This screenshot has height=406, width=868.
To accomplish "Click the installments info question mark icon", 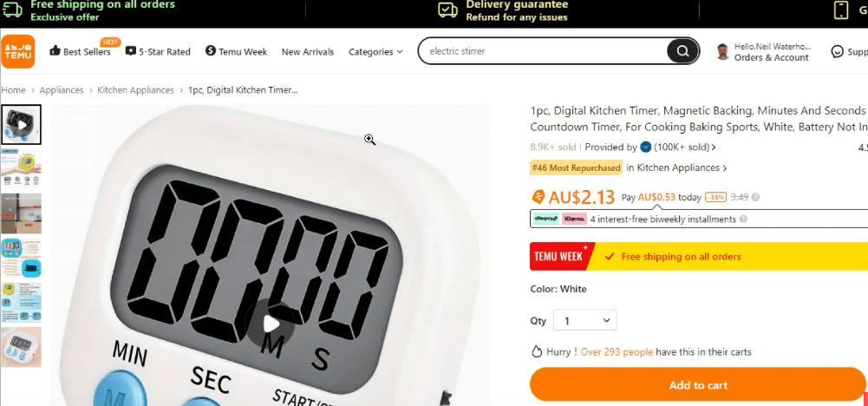I will tap(743, 219).
